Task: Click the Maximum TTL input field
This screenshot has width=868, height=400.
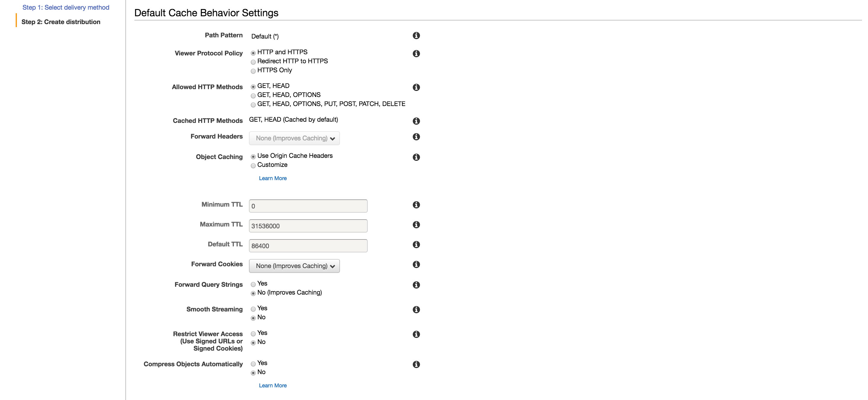Action: [x=308, y=226]
